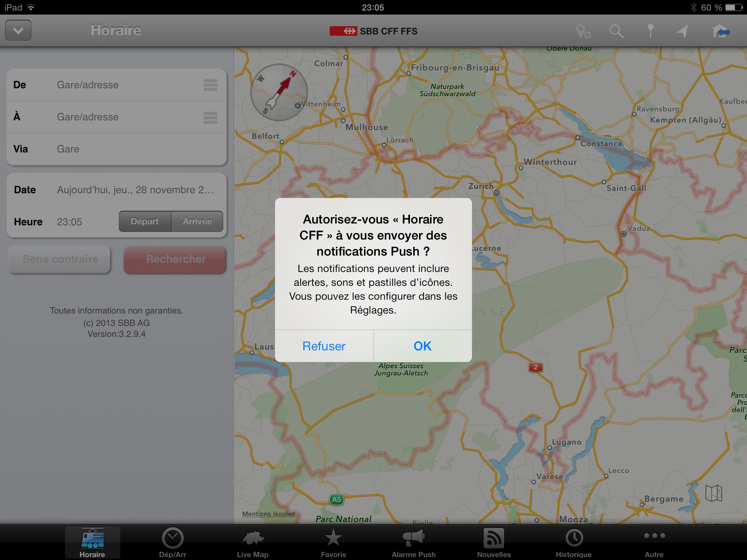Image resolution: width=747 pixels, height=560 pixels.
Task: Open the list icon beside De field
Action: [210, 85]
